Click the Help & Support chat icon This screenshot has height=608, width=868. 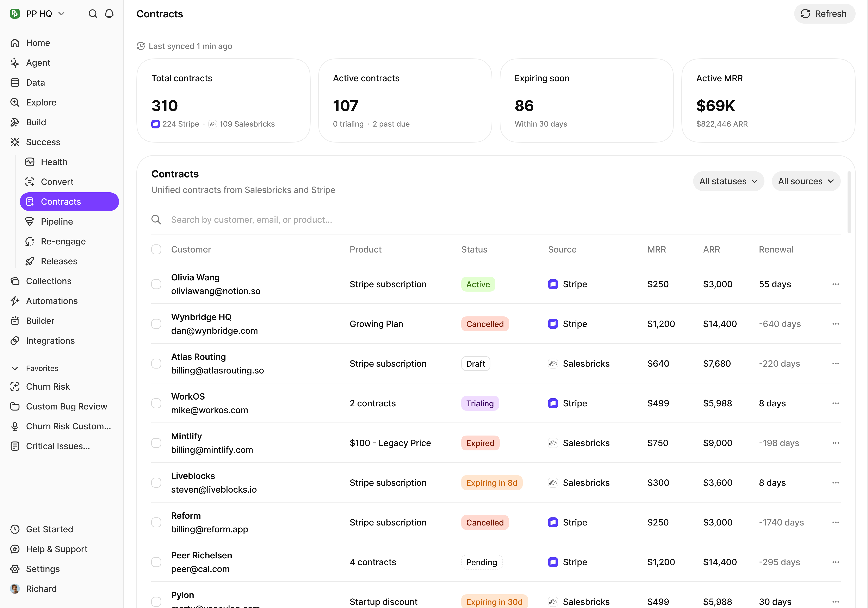[15, 549]
